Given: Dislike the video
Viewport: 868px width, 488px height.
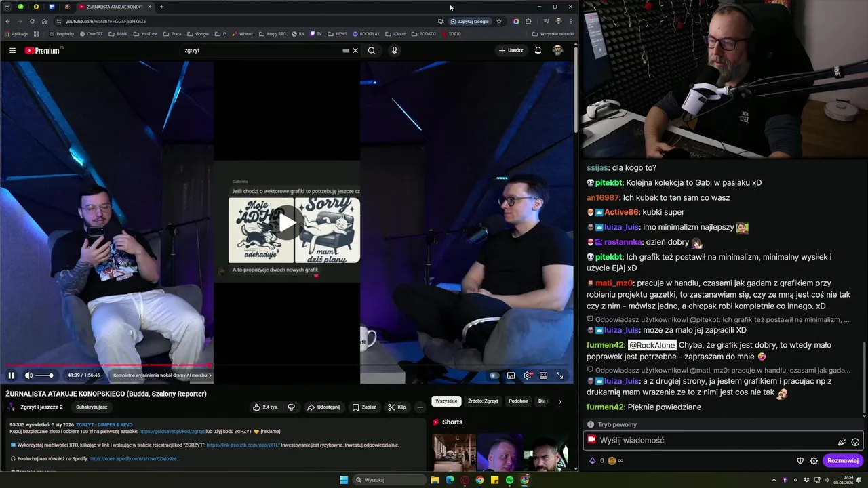Looking at the screenshot, I should 291,407.
